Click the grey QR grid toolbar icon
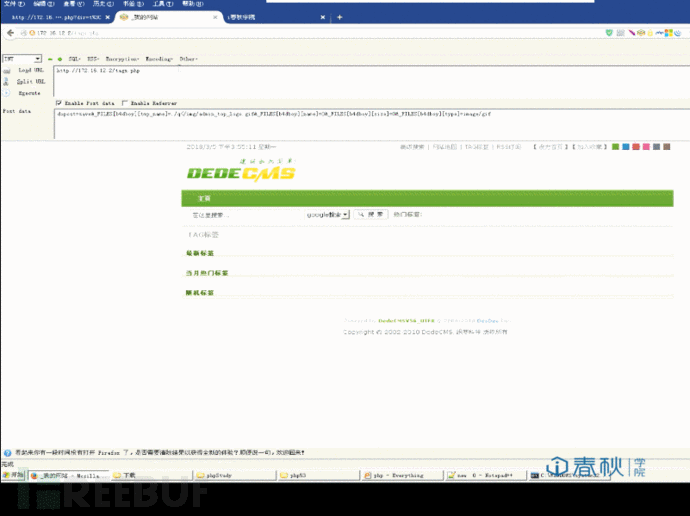 620,33
